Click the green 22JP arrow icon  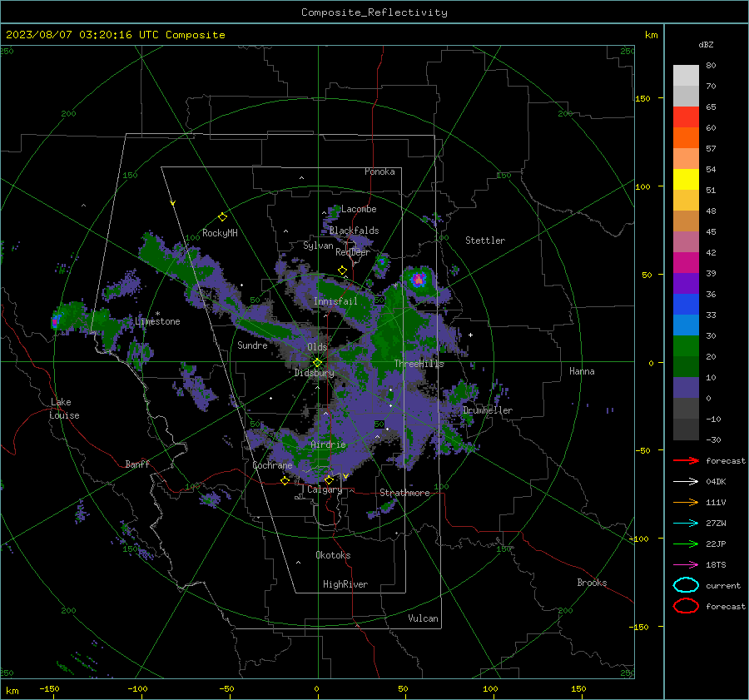pos(686,544)
